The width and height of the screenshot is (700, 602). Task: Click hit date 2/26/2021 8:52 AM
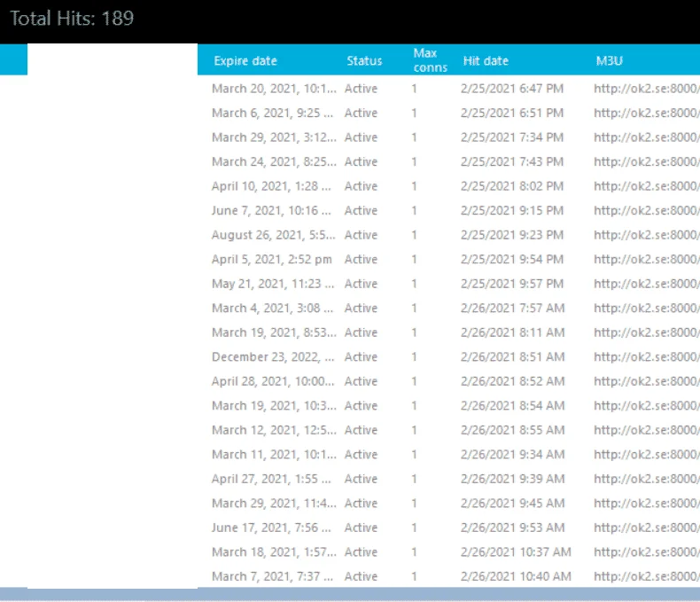(x=512, y=381)
